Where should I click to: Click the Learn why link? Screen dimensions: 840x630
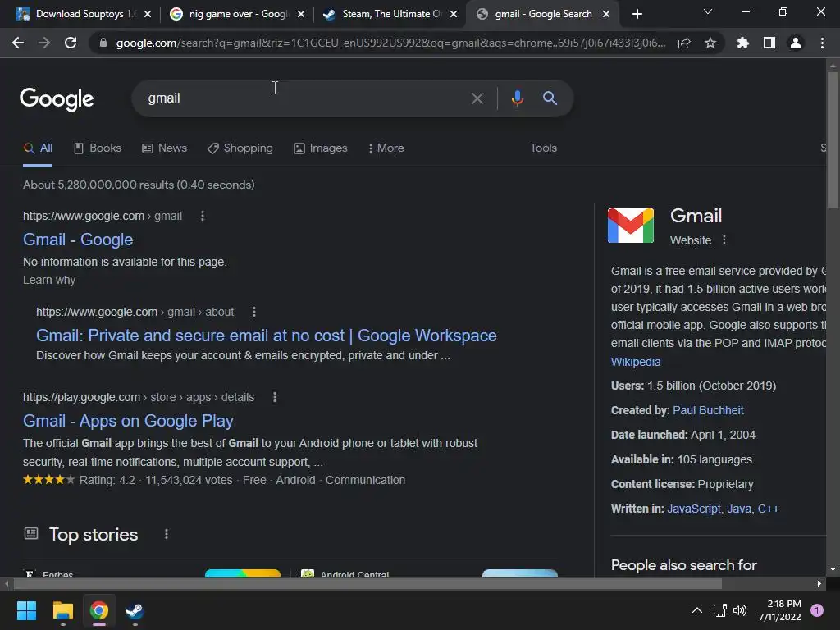49,280
